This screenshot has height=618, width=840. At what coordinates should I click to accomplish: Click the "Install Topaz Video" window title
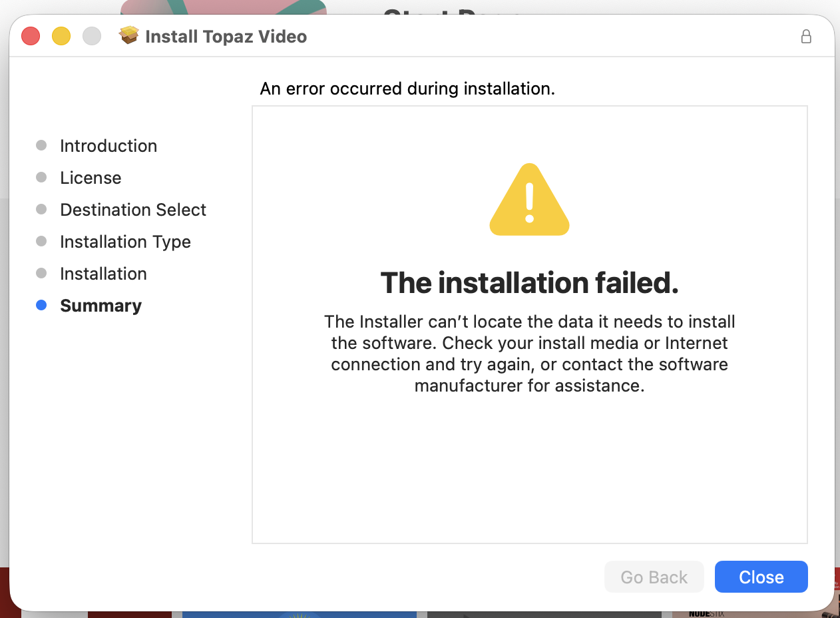click(226, 37)
